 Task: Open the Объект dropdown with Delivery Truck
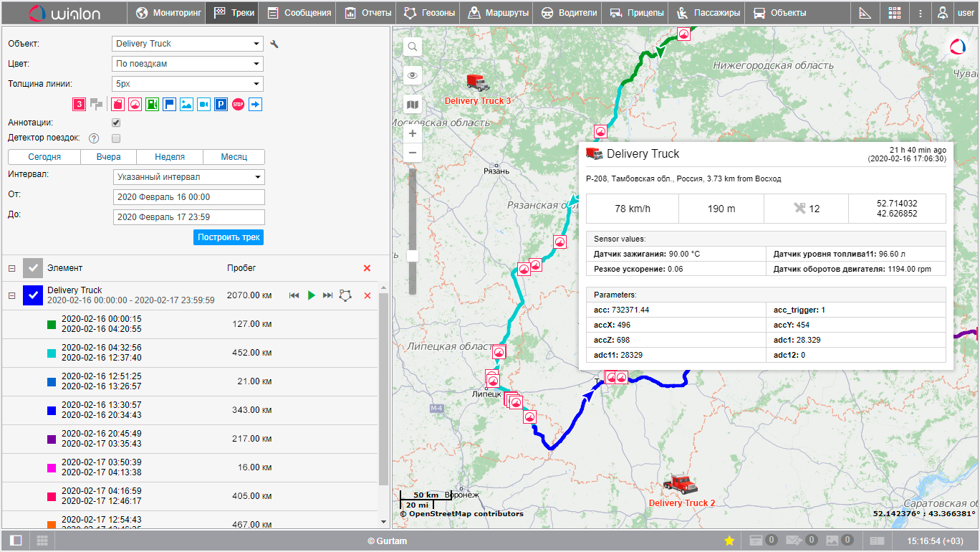pos(188,44)
